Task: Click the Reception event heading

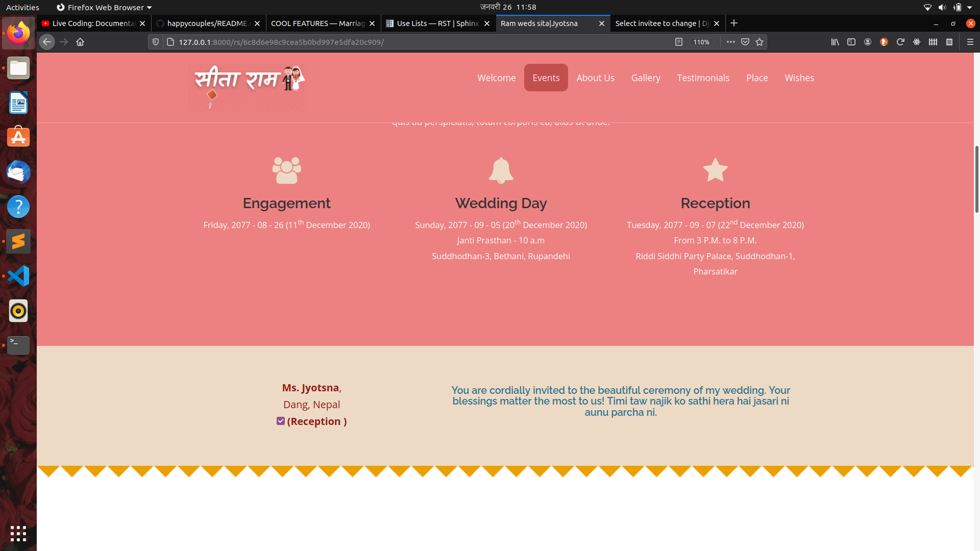Action: pos(715,203)
